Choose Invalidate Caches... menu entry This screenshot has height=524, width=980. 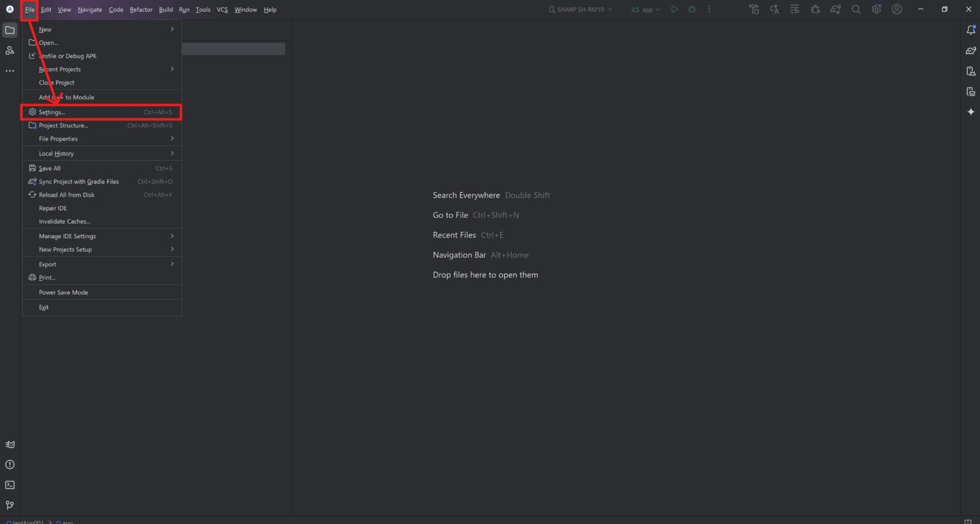[x=64, y=221]
